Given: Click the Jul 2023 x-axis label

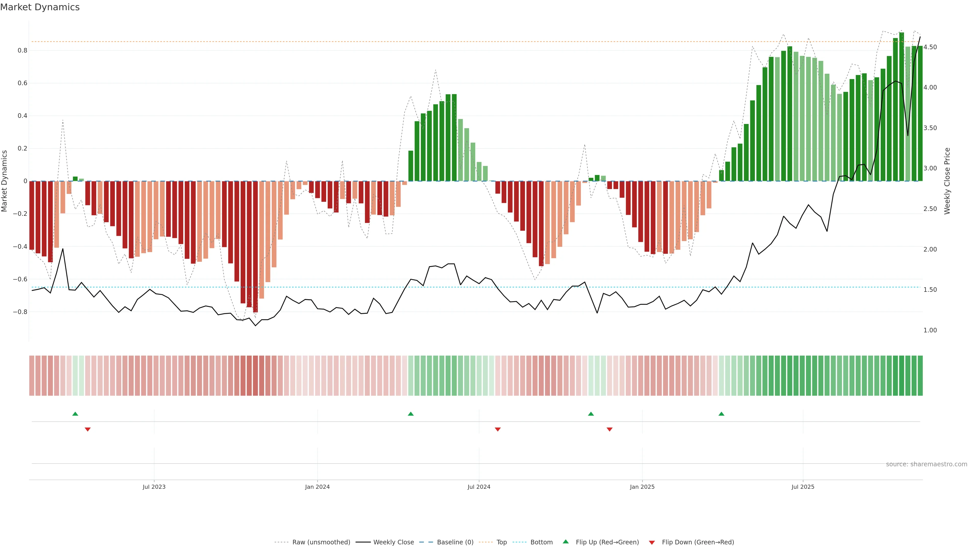Looking at the screenshot, I should pyautogui.click(x=154, y=487).
